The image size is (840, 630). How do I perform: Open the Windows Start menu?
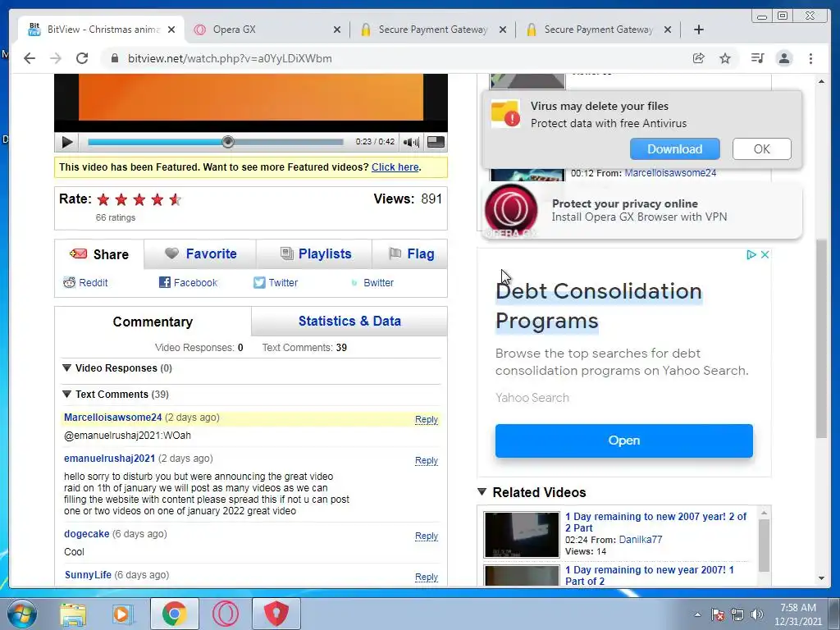[x=22, y=614]
